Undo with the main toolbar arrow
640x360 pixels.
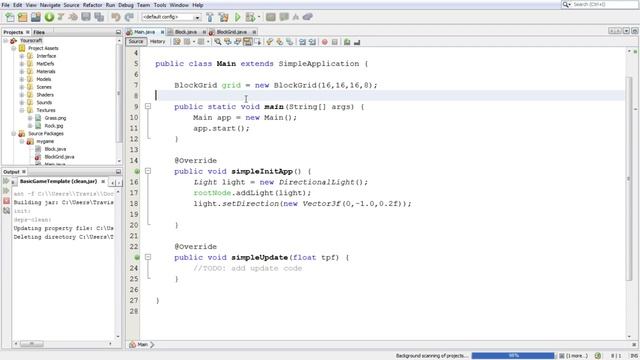(116, 17)
